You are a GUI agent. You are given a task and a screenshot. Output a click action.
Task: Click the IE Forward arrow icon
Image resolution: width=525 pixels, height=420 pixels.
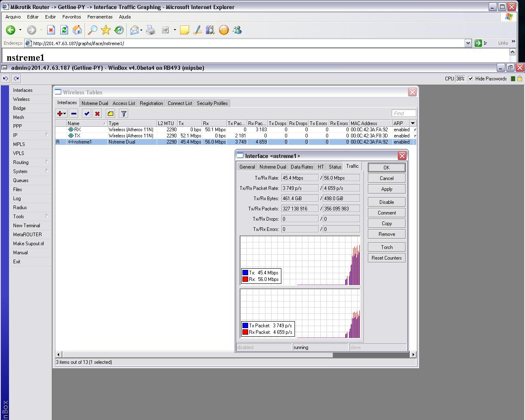32,30
